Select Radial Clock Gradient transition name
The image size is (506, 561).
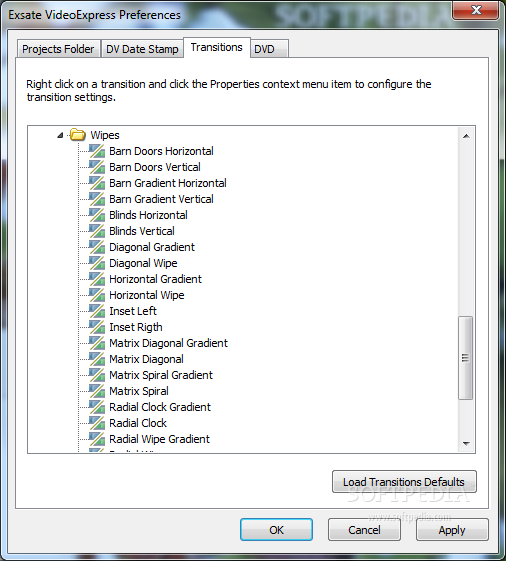pyautogui.click(x=160, y=407)
